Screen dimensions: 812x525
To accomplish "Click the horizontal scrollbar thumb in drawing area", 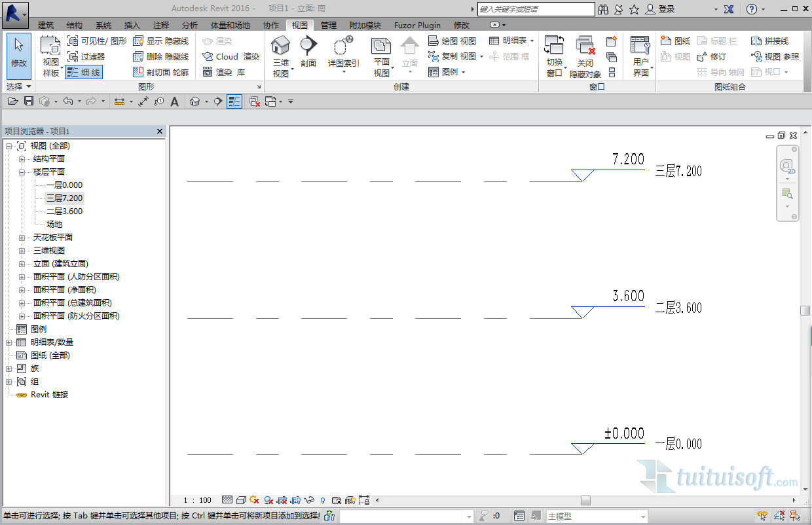I will (x=585, y=500).
